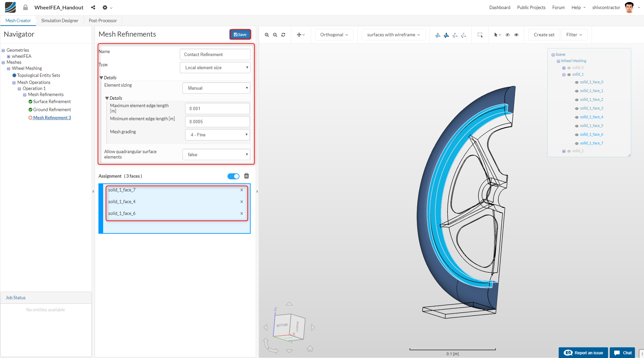
Task: Remove solid_1_face_7 from assignment list
Action: click(x=242, y=190)
